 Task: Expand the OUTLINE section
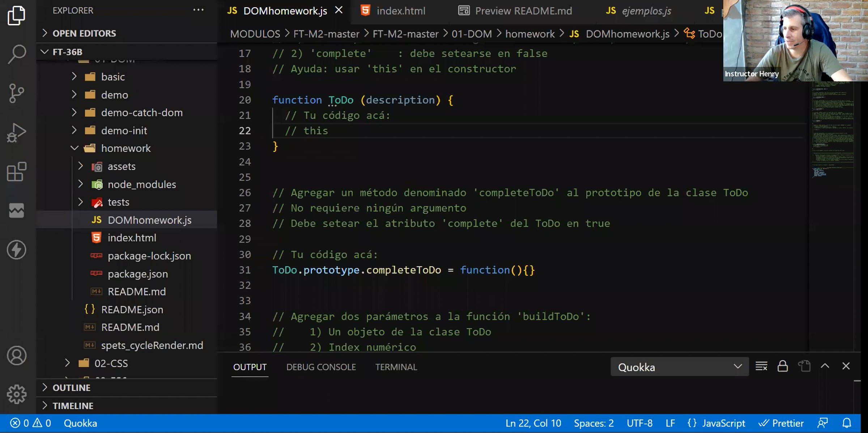71,388
